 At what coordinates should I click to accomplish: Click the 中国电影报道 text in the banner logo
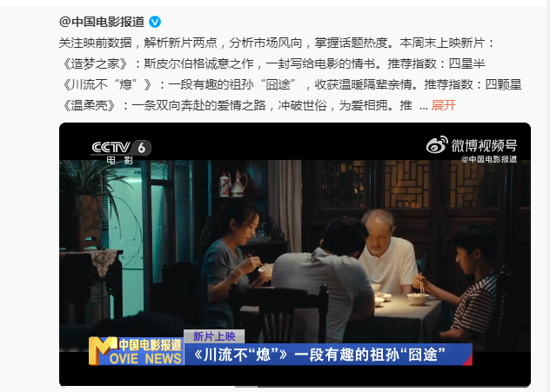[151, 345]
